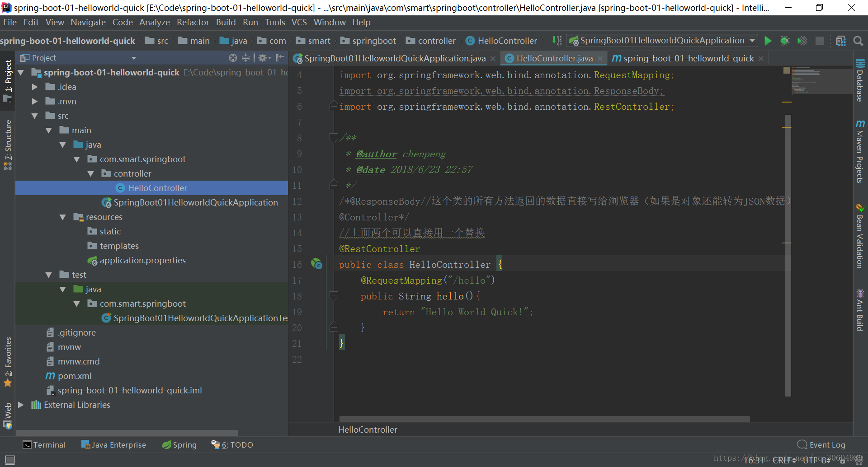The height and width of the screenshot is (467, 868).
Task: Open the Maven Projects tool window
Action: pyautogui.click(x=860, y=151)
